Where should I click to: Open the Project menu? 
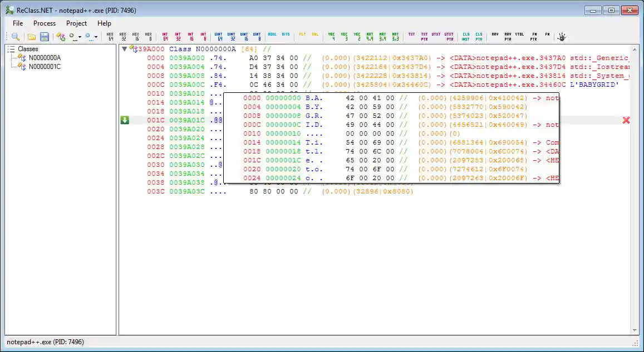pos(76,23)
